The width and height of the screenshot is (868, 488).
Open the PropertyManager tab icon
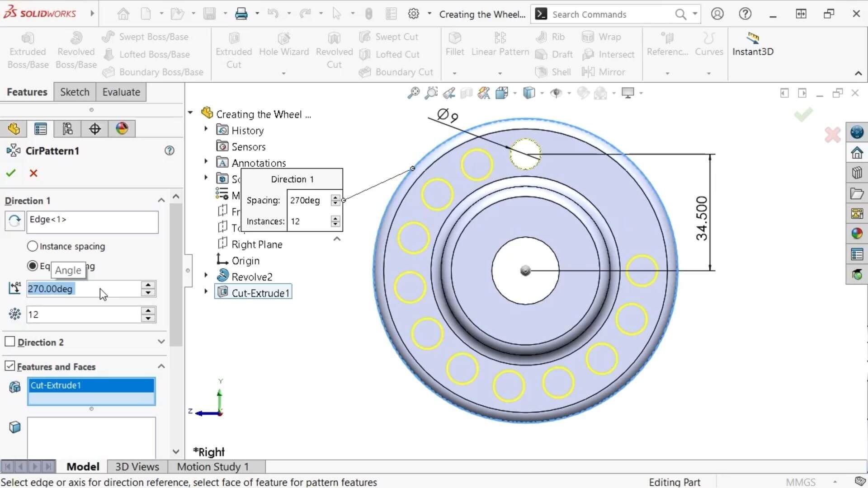(x=40, y=129)
